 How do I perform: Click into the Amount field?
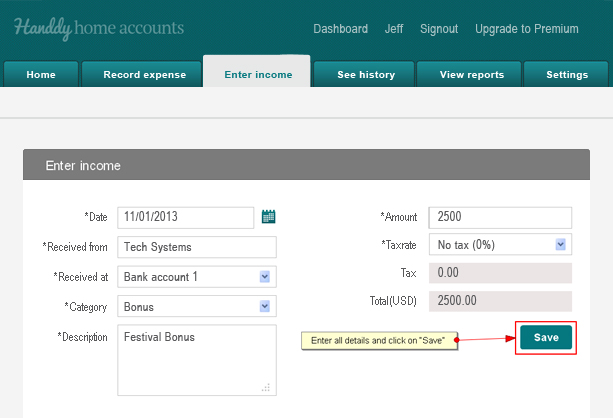[500, 217]
